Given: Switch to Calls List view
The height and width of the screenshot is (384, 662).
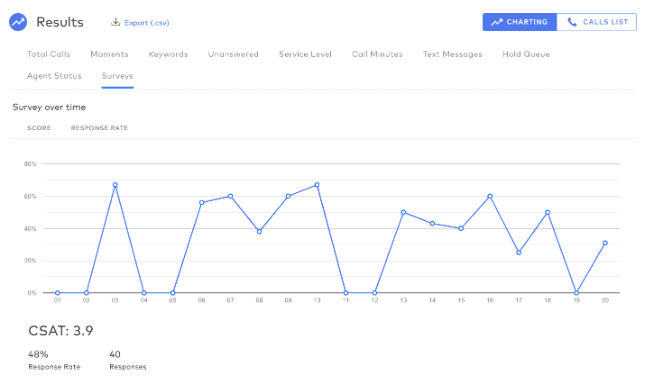Looking at the screenshot, I should (597, 22).
